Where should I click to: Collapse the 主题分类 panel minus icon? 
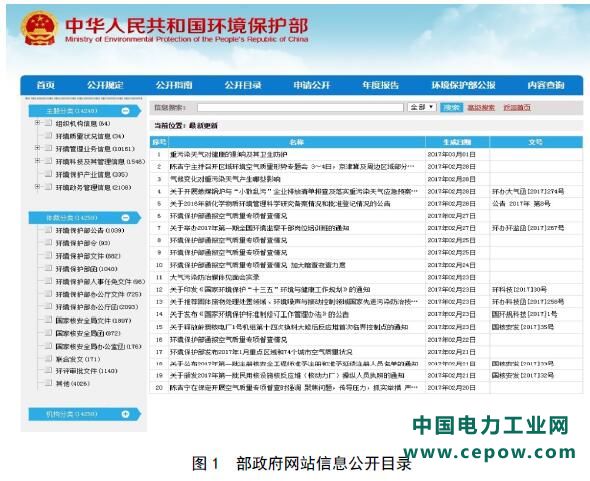coord(126,111)
